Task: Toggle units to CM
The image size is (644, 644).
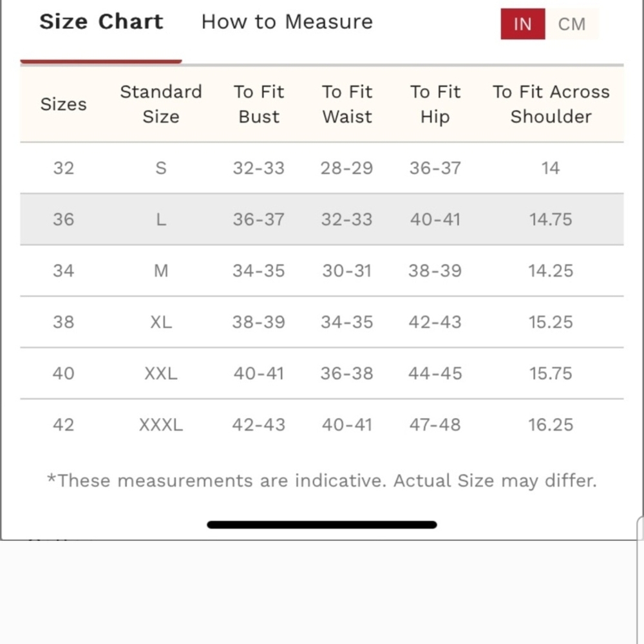Action: [571, 24]
